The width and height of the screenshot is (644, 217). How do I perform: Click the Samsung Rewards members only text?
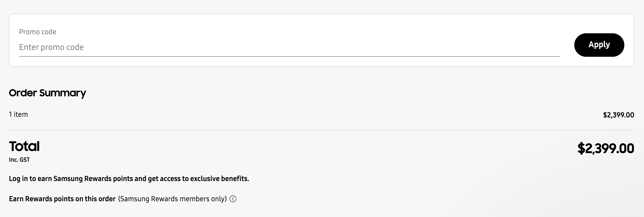tap(172, 199)
